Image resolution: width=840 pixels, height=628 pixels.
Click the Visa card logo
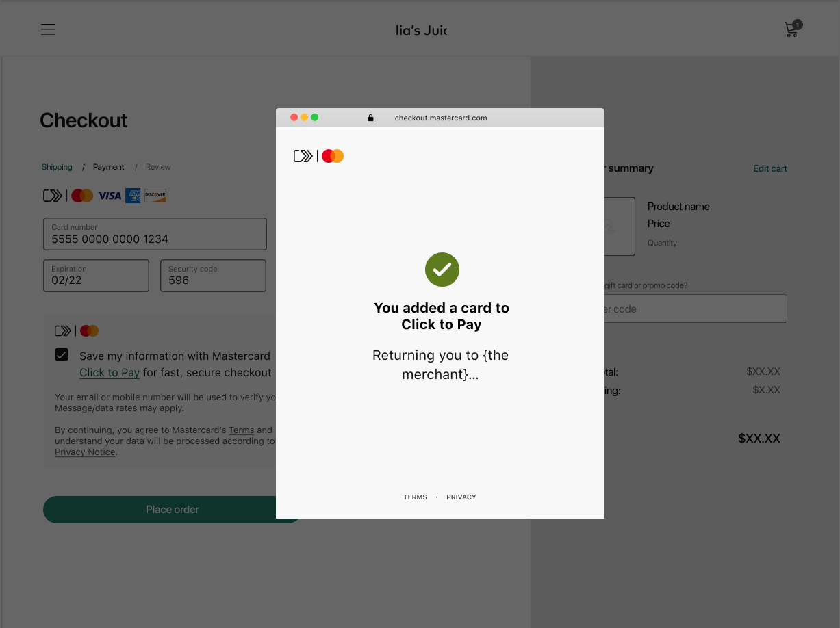click(x=110, y=196)
